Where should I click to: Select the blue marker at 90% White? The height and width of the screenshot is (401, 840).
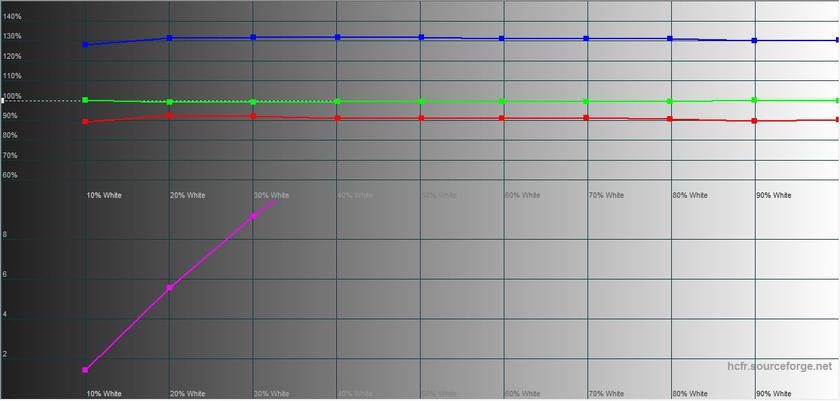[x=754, y=41]
